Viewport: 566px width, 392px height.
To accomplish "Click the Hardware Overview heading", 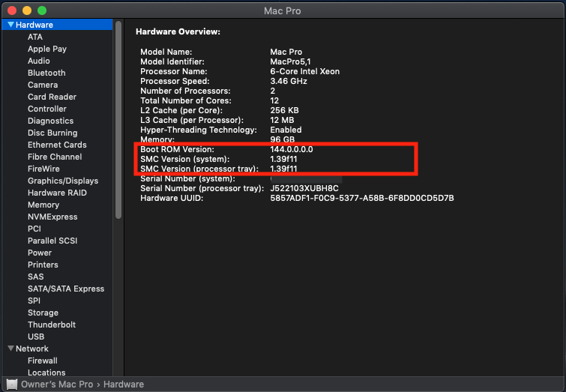I will pyautogui.click(x=178, y=31).
